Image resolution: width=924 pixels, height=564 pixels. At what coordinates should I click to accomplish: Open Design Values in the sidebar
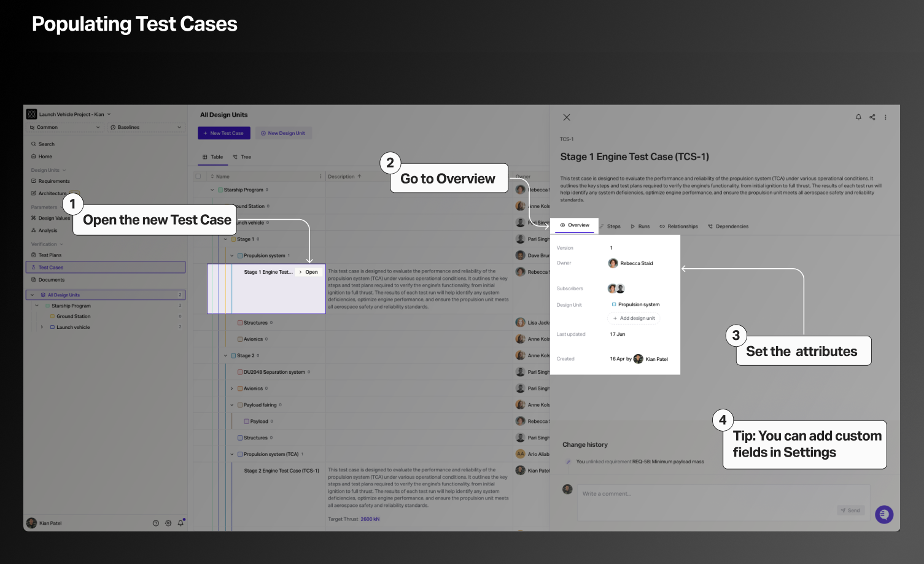pos(54,218)
